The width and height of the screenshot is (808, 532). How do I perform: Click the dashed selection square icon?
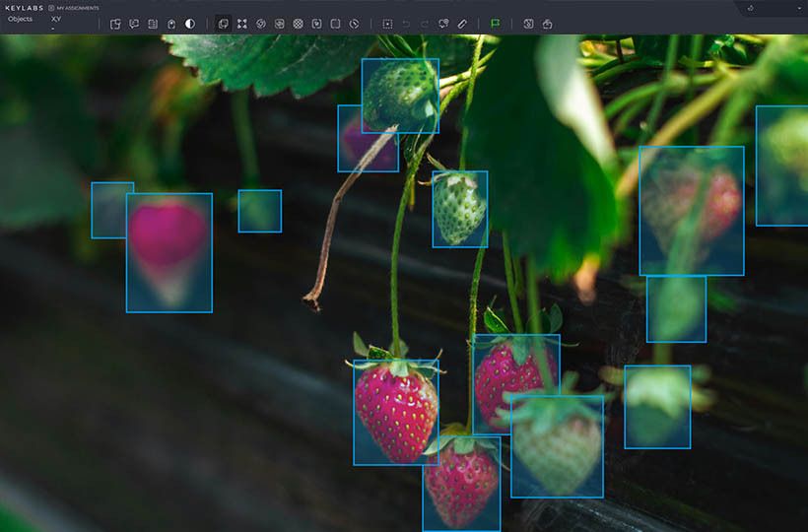(x=387, y=24)
